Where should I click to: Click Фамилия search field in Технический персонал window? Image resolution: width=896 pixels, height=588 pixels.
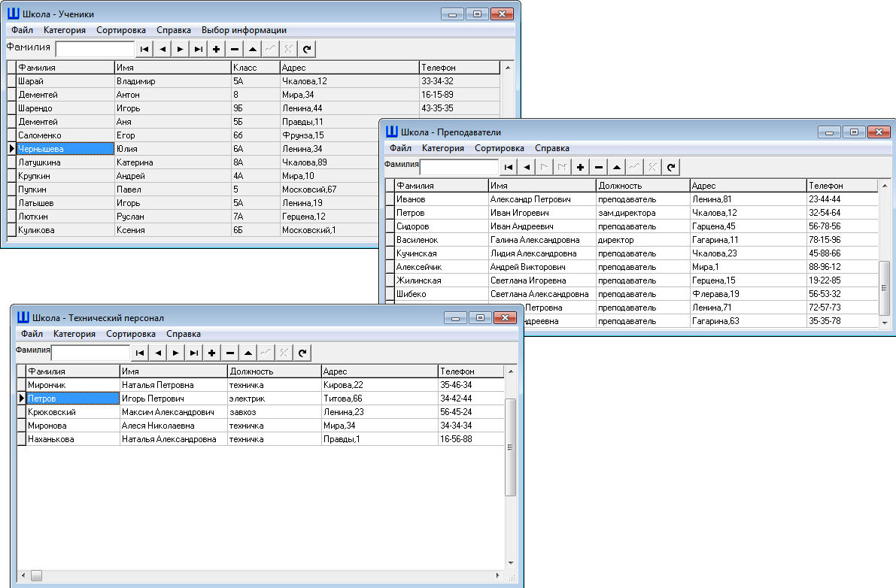(x=91, y=353)
